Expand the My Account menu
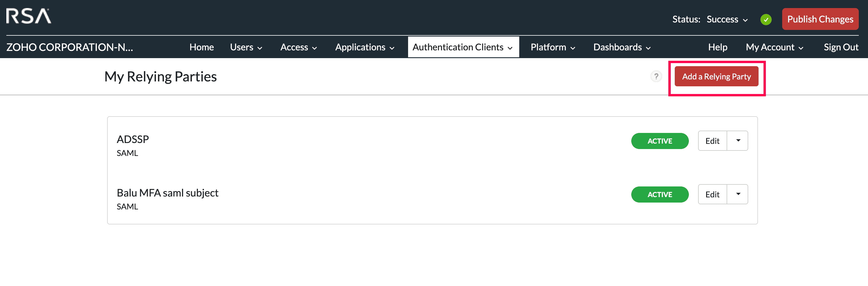The width and height of the screenshot is (868, 286). [774, 47]
